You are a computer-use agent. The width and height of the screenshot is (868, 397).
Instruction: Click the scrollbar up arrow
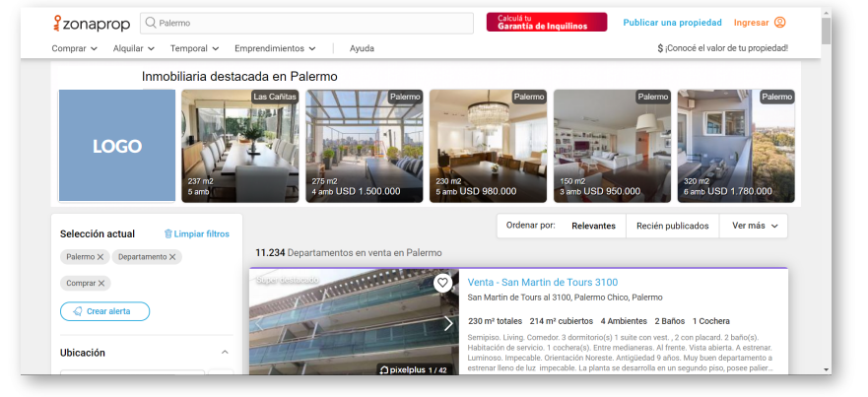(827, 12)
